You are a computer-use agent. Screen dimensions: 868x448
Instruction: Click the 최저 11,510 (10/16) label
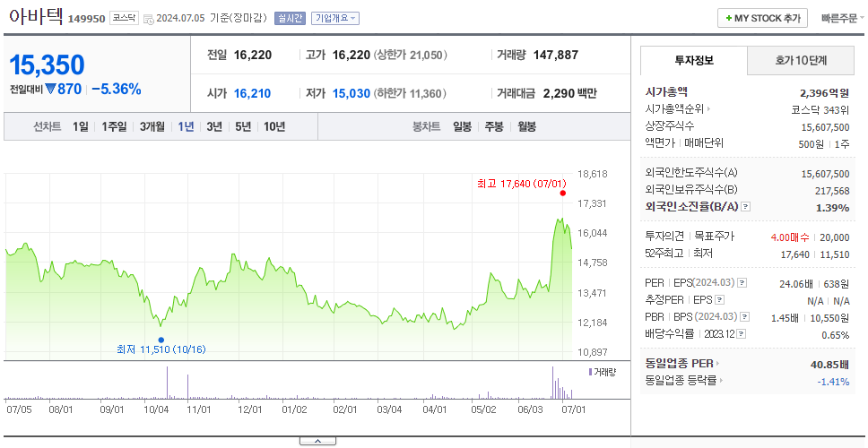(x=161, y=349)
